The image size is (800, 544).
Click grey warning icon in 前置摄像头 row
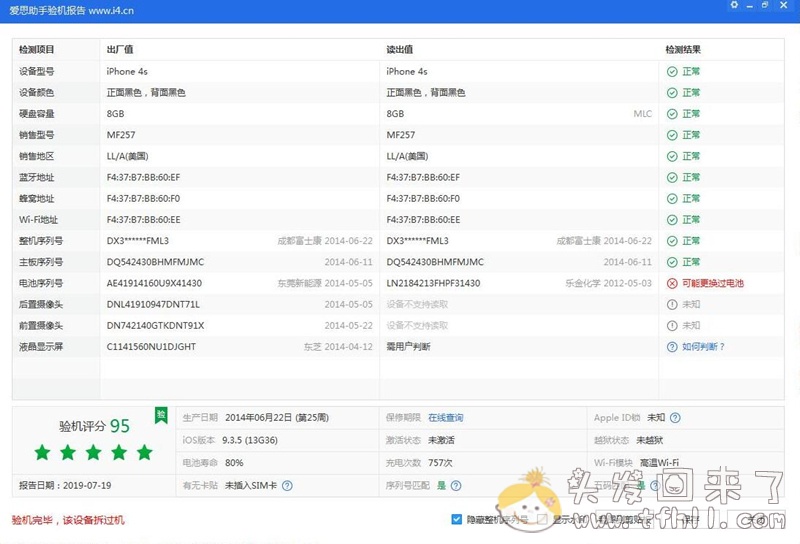672,326
